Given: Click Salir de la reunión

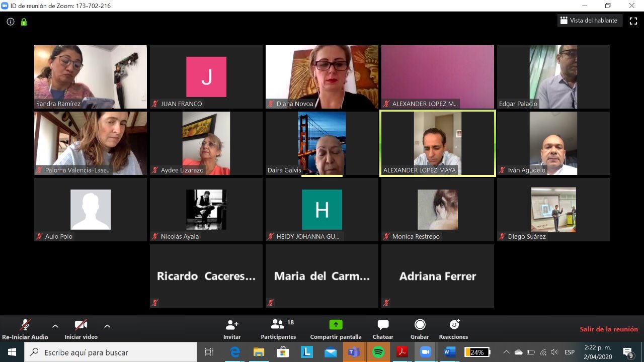Looking at the screenshot, I should 608,329.
